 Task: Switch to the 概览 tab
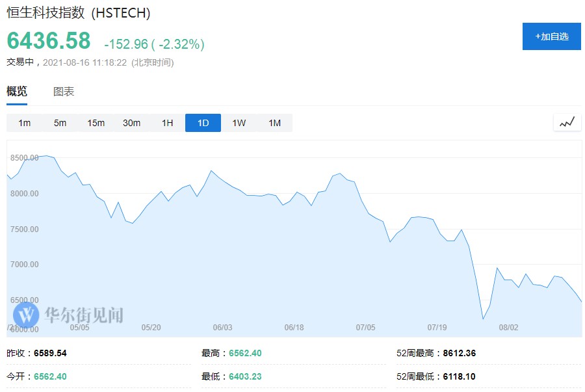point(17,92)
